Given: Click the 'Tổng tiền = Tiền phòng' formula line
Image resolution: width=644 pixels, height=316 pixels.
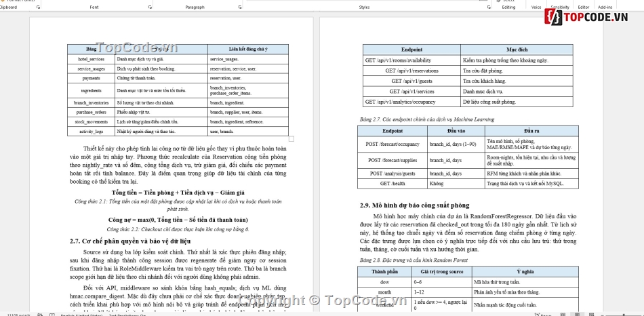Looking at the screenshot, I should [178, 193].
